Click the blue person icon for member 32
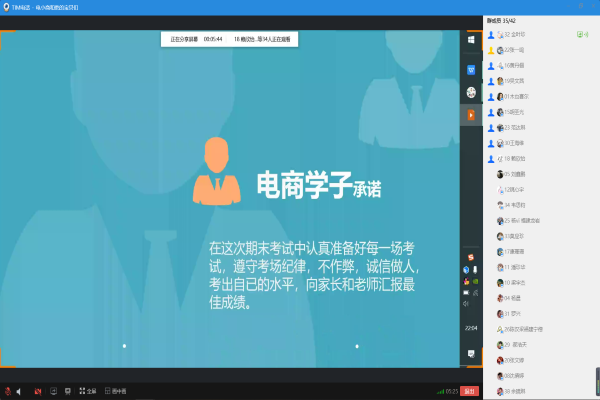 coord(491,35)
